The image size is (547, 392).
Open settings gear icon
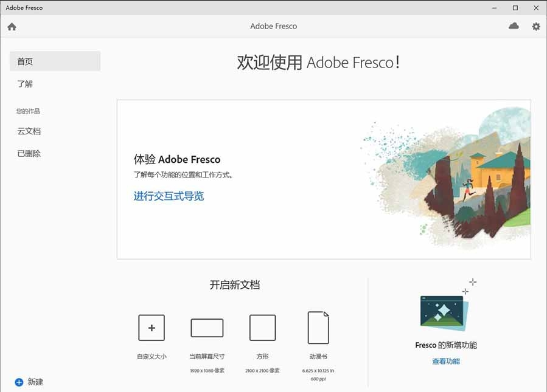click(x=536, y=27)
